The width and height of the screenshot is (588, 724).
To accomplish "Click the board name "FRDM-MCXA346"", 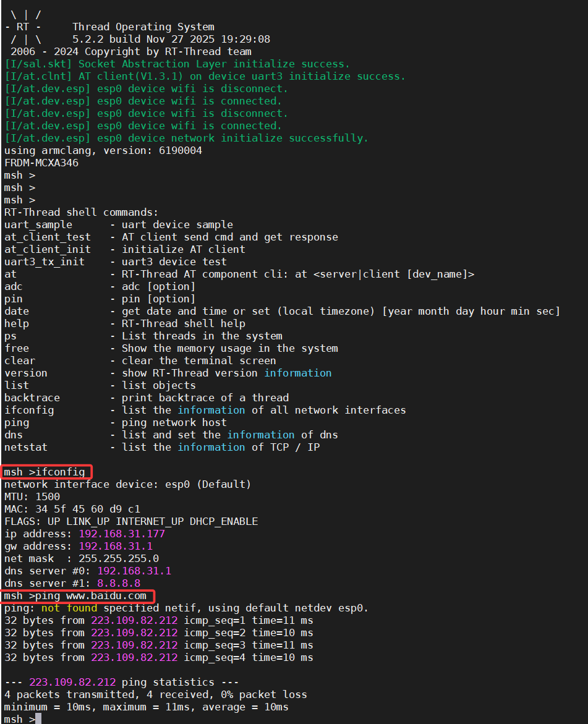I will point(41,163).
